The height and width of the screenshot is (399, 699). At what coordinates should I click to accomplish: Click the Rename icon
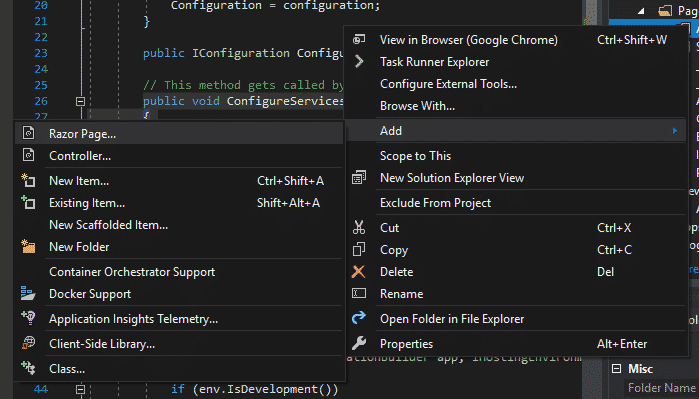coord(359,293)
